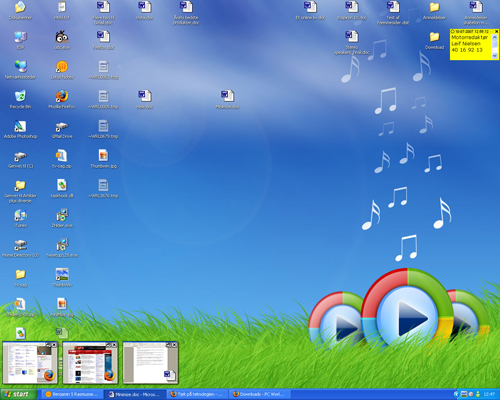500x400 pixels.
Task: Click the Leif Nielsen line in sticky note
Action: pyautogui.click(x=466, y=44)
